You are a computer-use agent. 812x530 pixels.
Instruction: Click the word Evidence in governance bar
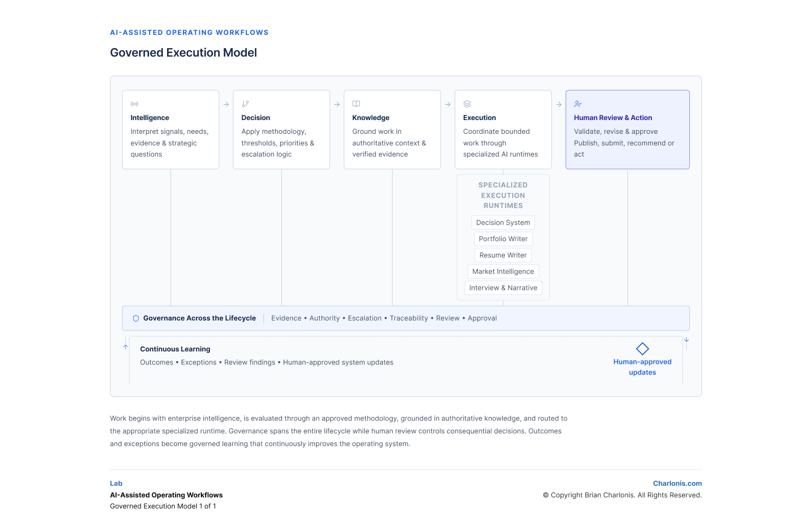point(287,318)
